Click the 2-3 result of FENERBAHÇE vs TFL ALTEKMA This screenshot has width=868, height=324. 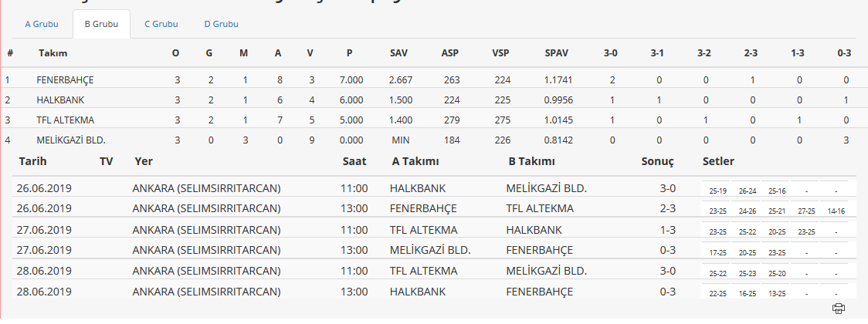click(x=668, y=208)
